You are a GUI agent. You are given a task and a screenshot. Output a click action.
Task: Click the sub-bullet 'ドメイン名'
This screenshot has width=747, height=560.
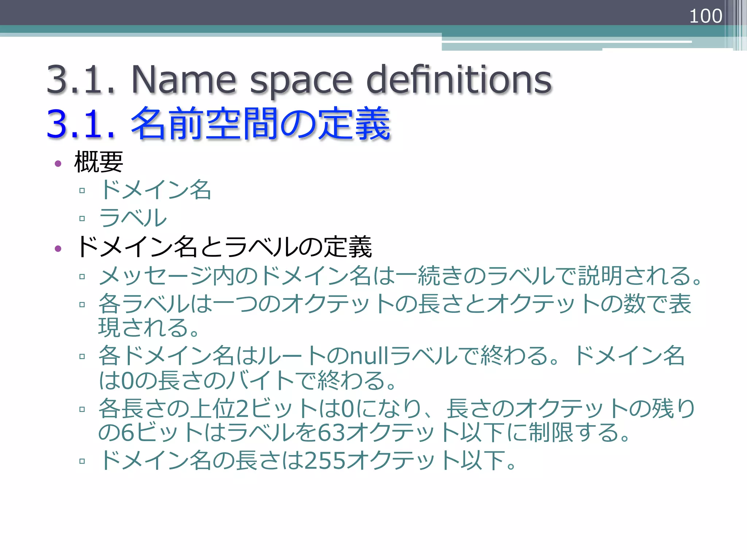click(155, 190)
